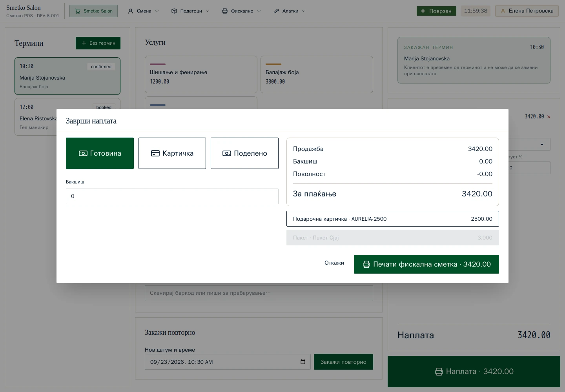Click Откажи to cancel the payment dialog
Image resolution: width=565 pixels, height=392 pixels.
(334, 263)
